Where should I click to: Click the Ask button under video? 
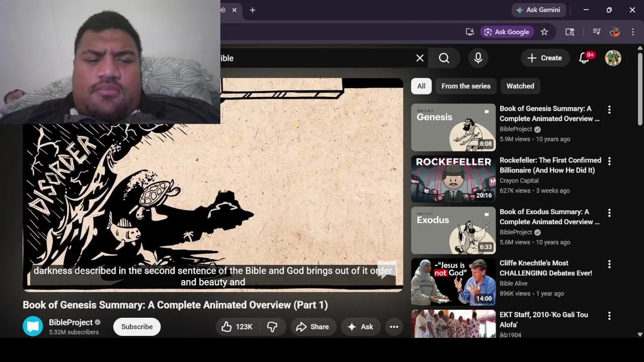click(360, 327)
